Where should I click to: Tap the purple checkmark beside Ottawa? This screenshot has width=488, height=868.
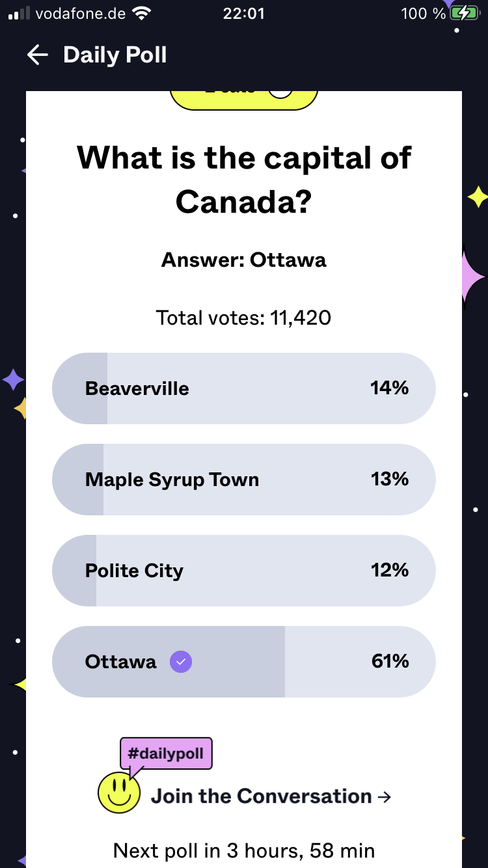tap(181, 662)
